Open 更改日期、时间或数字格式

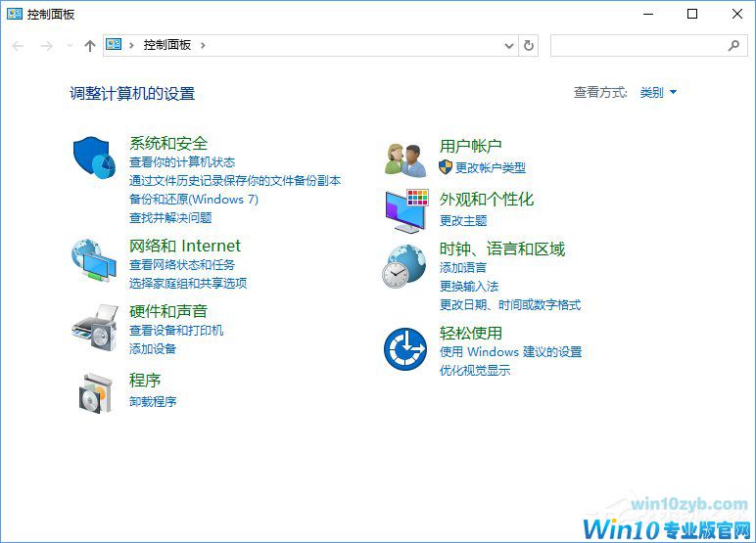[510, 304]
